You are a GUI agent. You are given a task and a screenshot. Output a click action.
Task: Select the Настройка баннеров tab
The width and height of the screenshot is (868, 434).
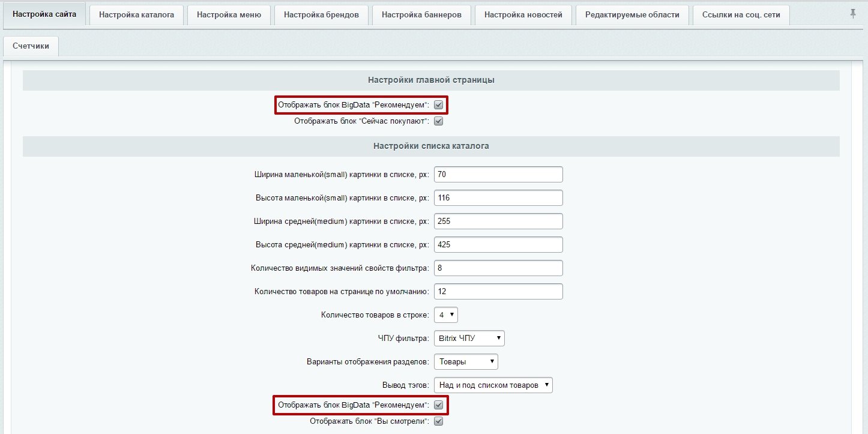click(x=421, y=14)
